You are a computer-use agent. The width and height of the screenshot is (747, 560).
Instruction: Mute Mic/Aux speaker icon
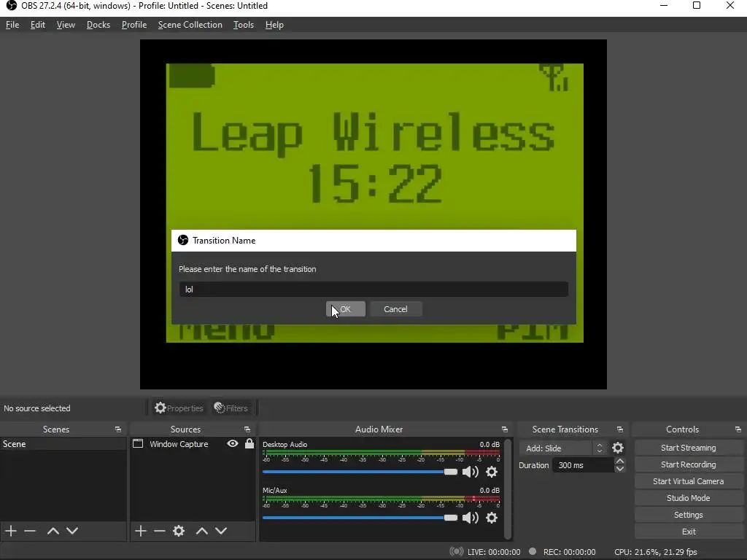click(x=471, y=518)
